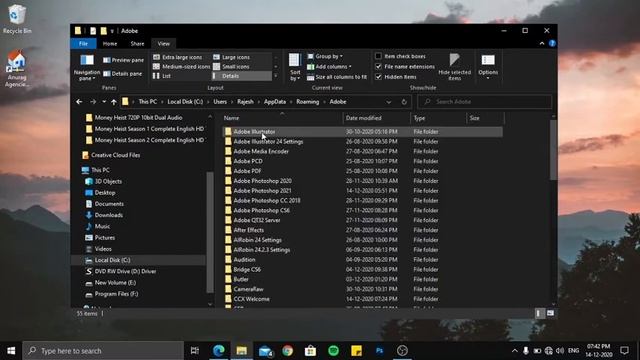Choose Large icons layout
The width and height of the screenshot is (640, 360).
231,57
